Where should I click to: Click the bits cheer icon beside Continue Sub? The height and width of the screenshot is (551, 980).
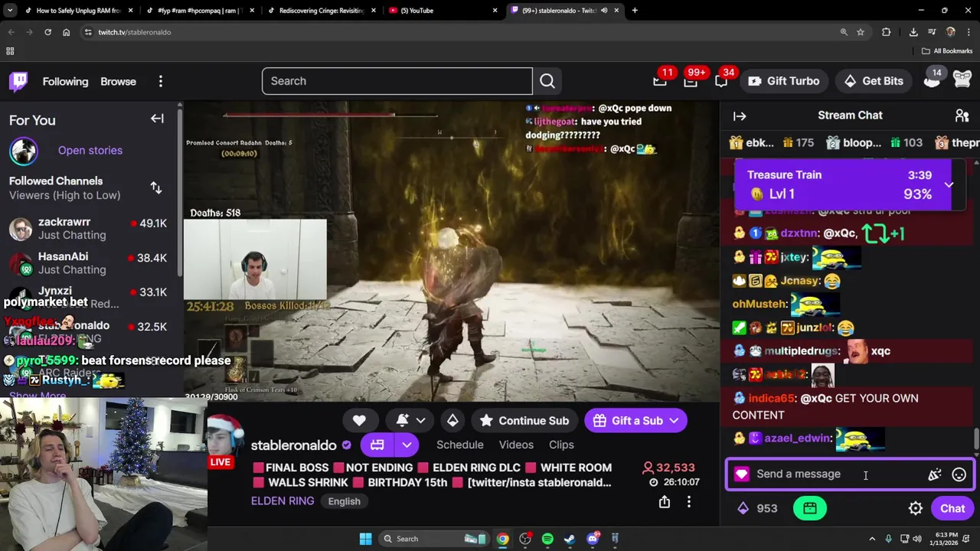point(452,420)
